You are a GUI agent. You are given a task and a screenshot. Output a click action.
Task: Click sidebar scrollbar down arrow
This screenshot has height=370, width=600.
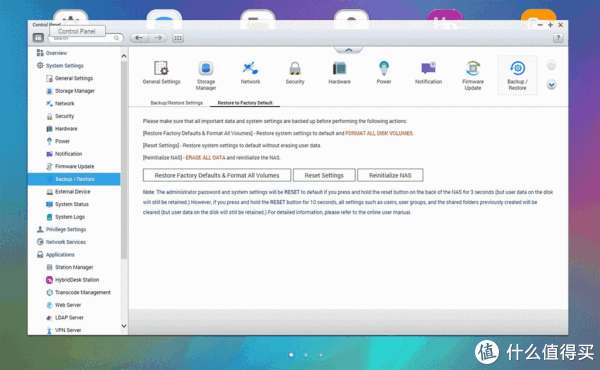tap(124, 326)
